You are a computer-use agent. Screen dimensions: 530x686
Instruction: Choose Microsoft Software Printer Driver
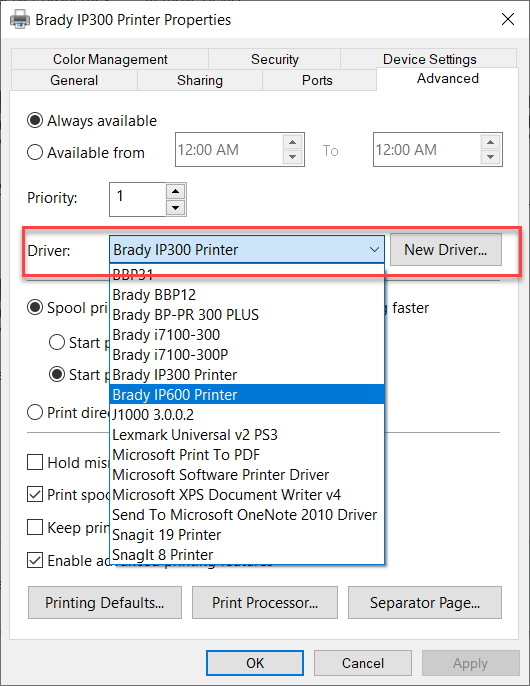tap(247, 475)
